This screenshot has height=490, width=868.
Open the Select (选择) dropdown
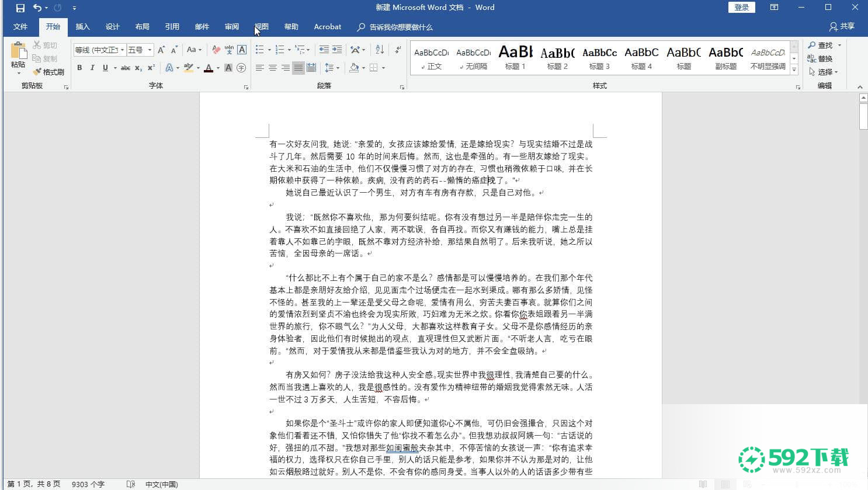[x=824, y=72]
